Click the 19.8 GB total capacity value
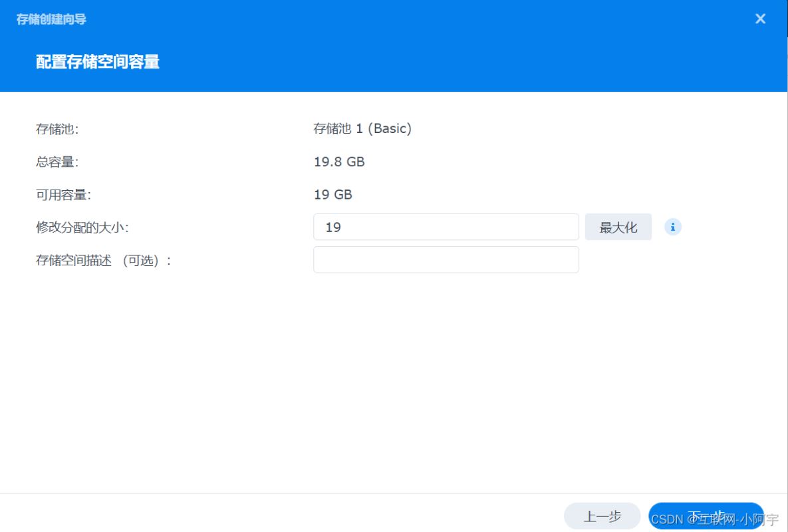The image size is (788, 532). click(x=339, y=162)
